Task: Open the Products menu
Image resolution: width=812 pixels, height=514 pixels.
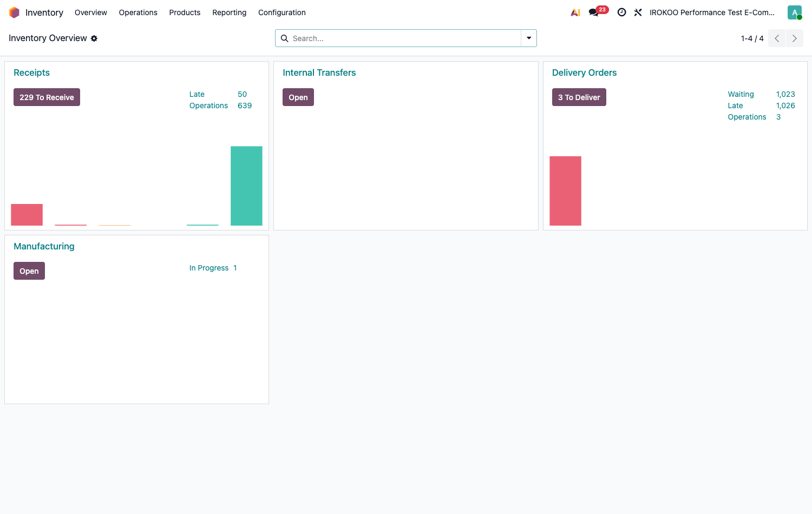Action: click(185, 12)
